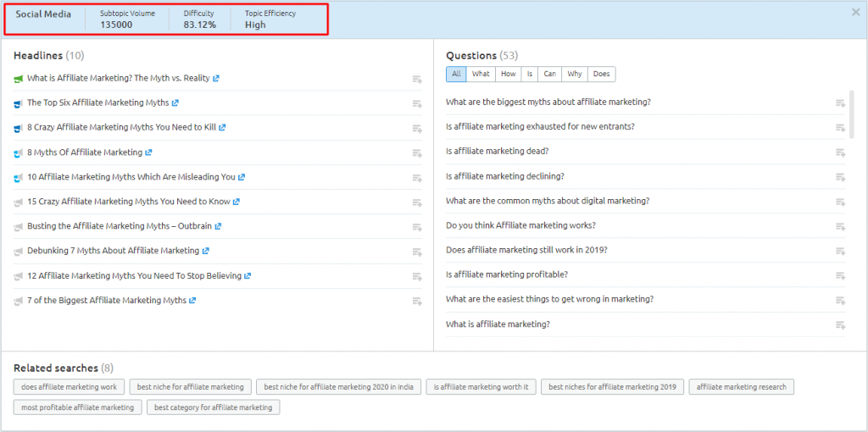
Task: Select the All questions filter tab
Action: click(456, 75)
